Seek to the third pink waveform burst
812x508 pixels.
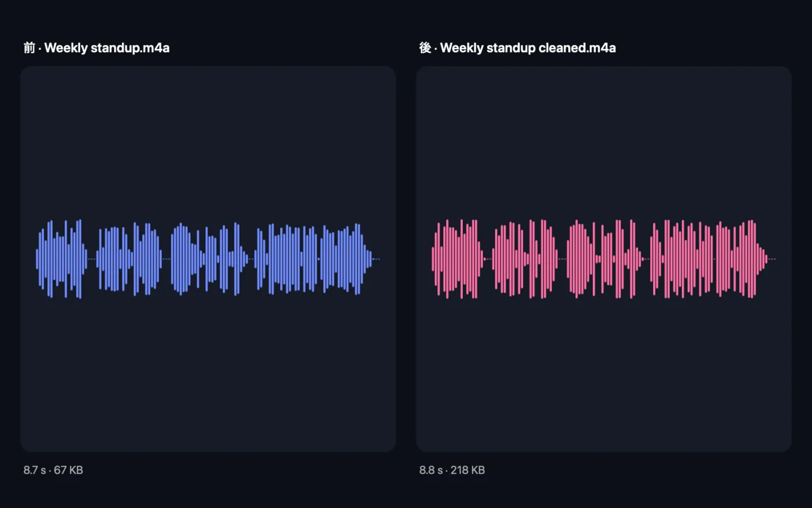(x=605, y=259)
